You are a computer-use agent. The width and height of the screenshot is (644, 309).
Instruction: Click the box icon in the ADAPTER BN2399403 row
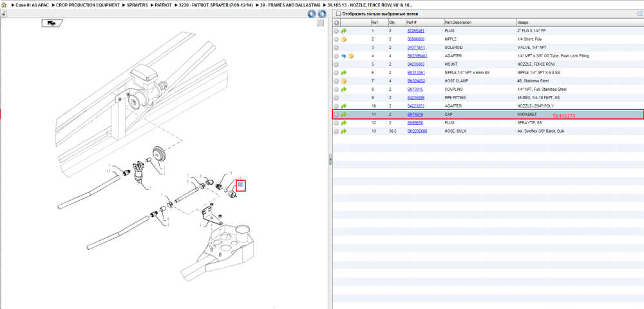click(x=351, y=56)
